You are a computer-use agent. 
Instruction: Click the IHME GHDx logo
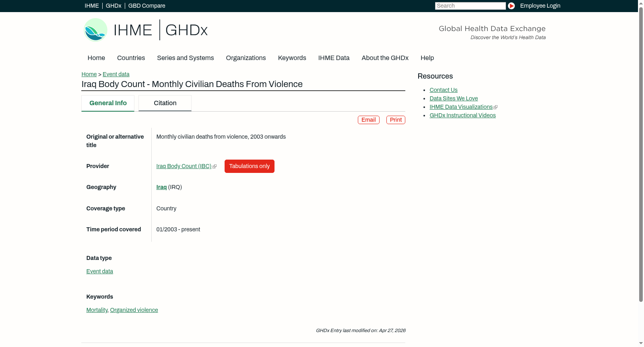pos(145,30)
